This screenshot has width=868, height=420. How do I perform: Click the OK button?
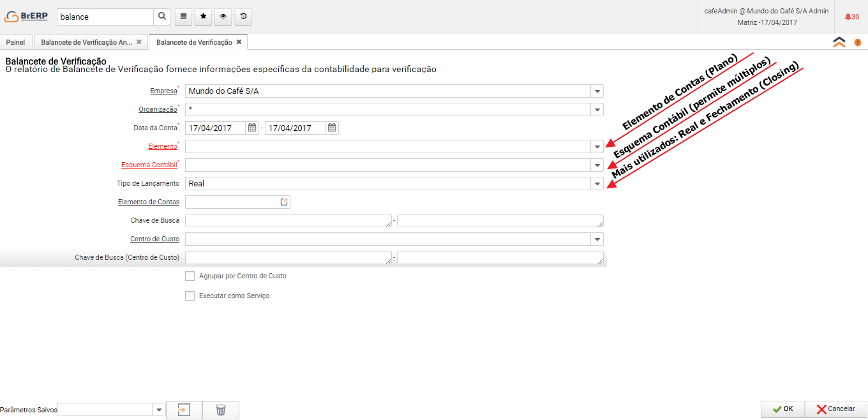[782, 409]
